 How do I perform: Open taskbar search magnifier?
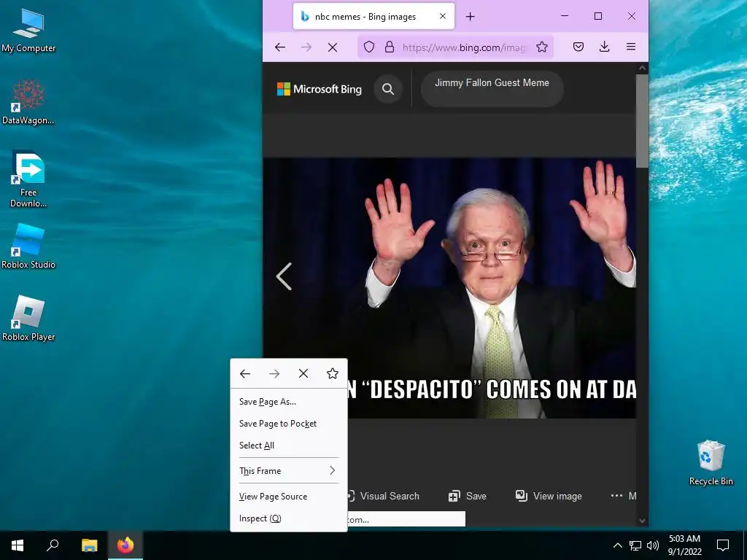coord(53,545)
